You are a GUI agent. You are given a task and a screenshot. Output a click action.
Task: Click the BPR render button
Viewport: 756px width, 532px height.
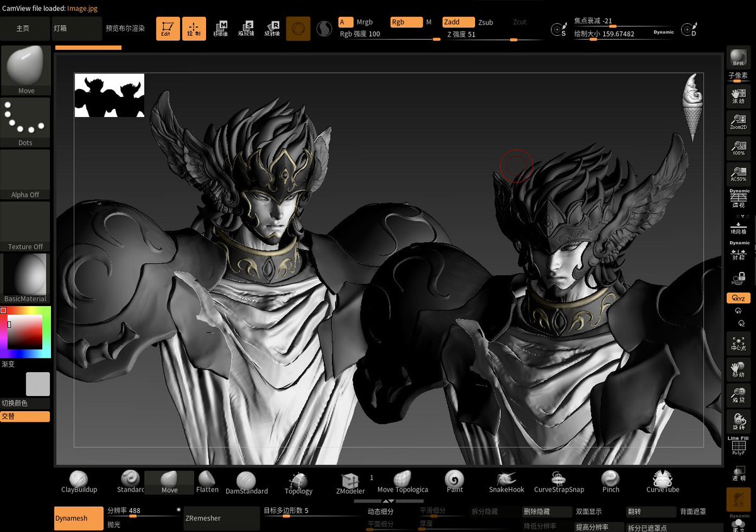click(738, 59)
